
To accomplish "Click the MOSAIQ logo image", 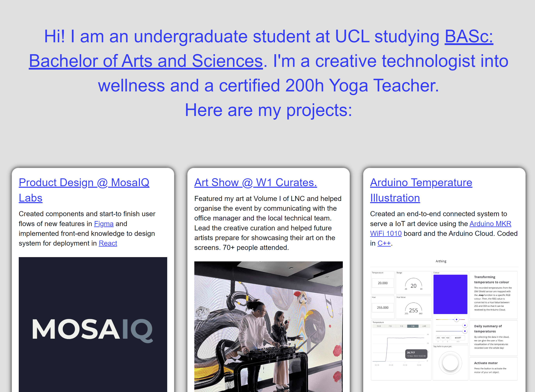I will click(x=93, y=324).
